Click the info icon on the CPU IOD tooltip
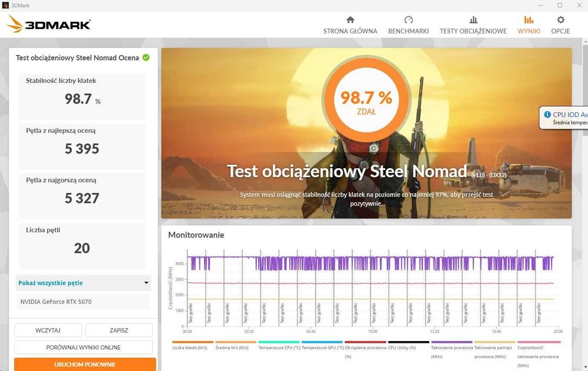 [547, 115]
